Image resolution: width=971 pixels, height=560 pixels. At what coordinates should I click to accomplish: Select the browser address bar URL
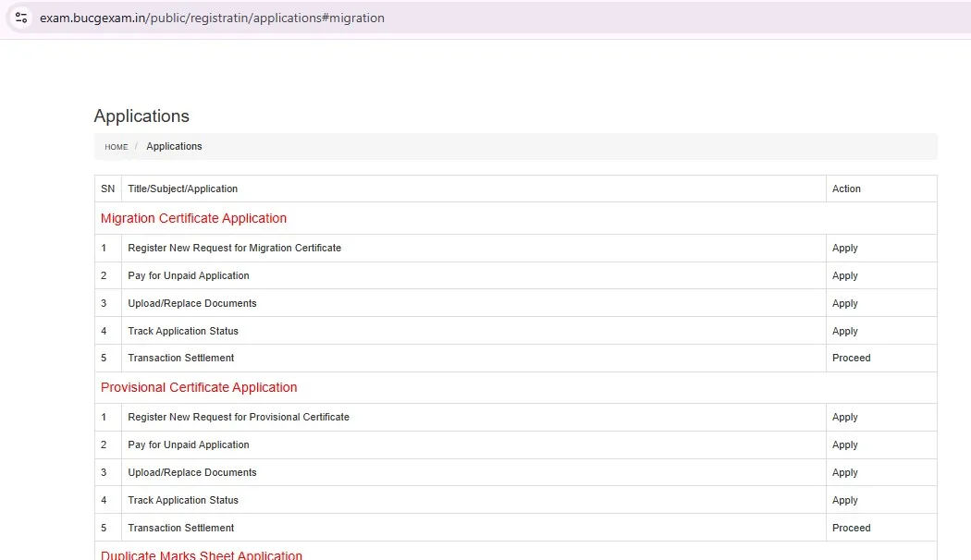pos(212,18)
